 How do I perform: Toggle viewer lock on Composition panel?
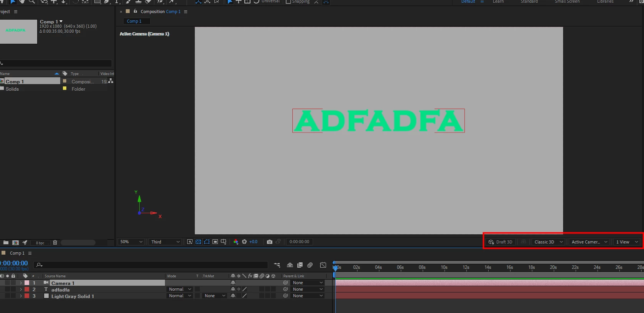coord(135,11)
